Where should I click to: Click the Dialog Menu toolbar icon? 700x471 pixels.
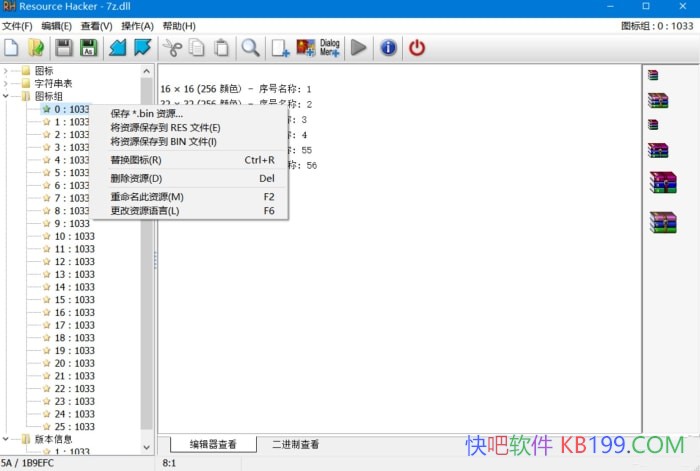point(330,47)
